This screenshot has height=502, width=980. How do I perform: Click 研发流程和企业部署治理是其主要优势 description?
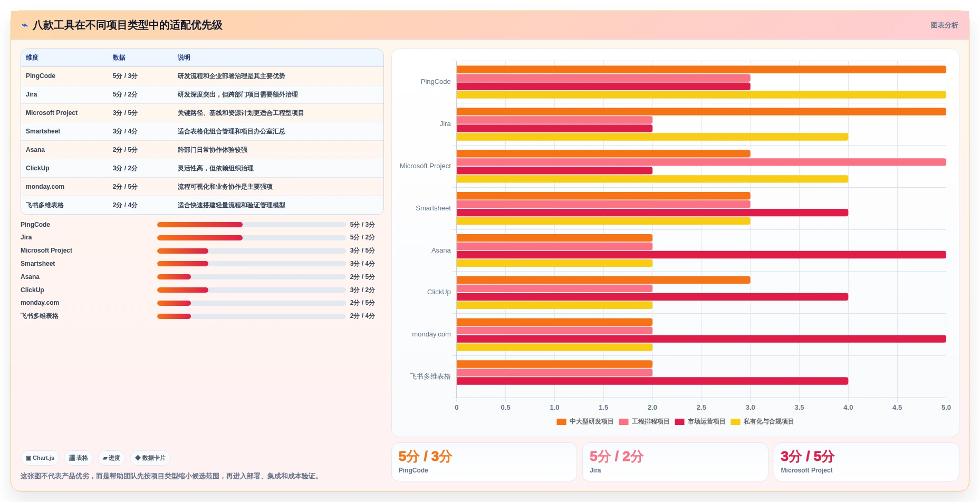pos(232,76)
